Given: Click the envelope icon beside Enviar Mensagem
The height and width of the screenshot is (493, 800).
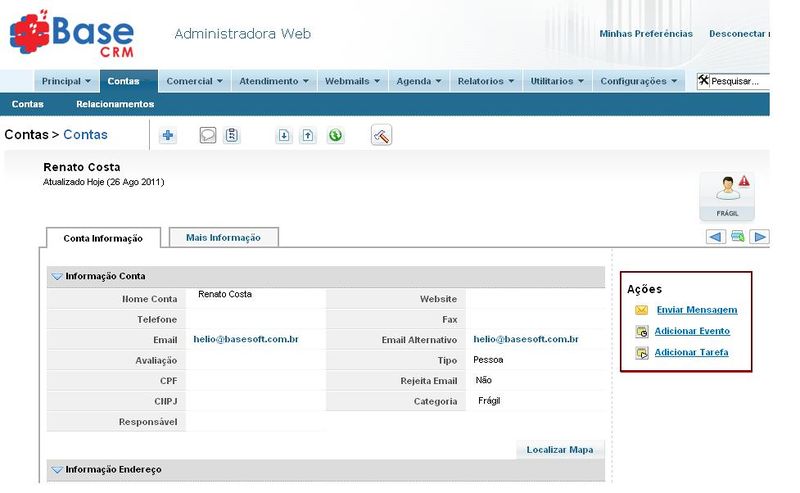Looking at the screenshot, I should 641,310.
